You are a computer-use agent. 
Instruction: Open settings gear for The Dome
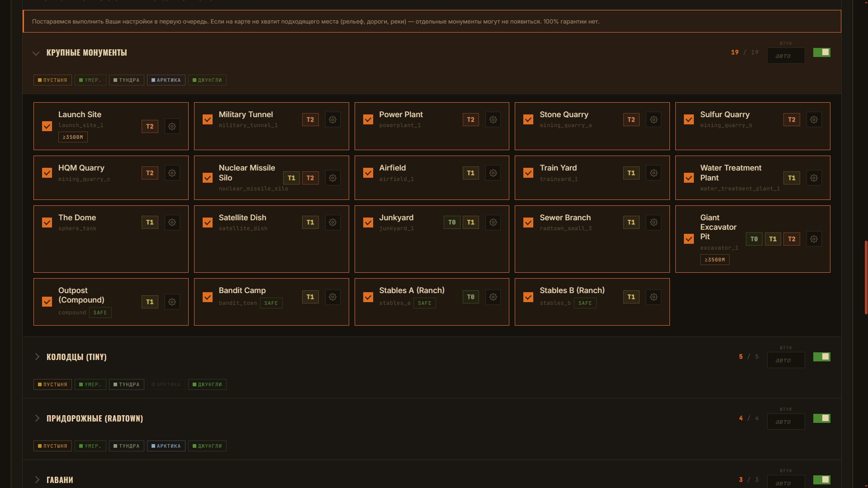click(x=172, y=223)
